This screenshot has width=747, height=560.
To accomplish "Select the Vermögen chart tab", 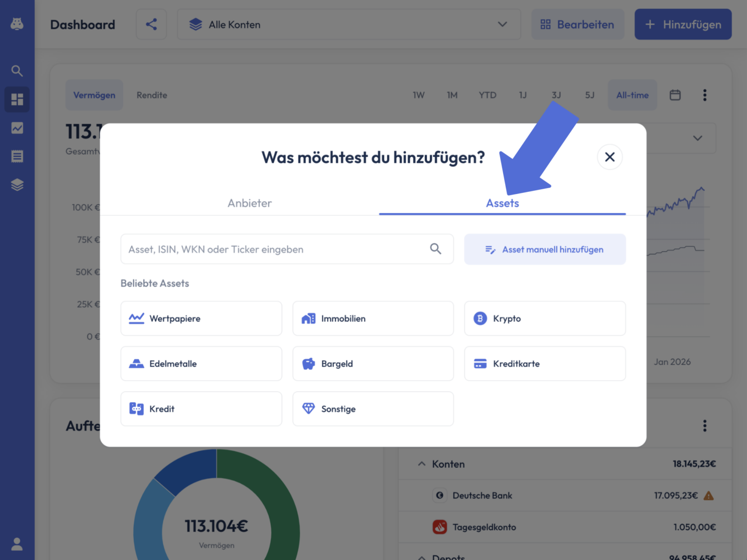I will tap(94, 95).
